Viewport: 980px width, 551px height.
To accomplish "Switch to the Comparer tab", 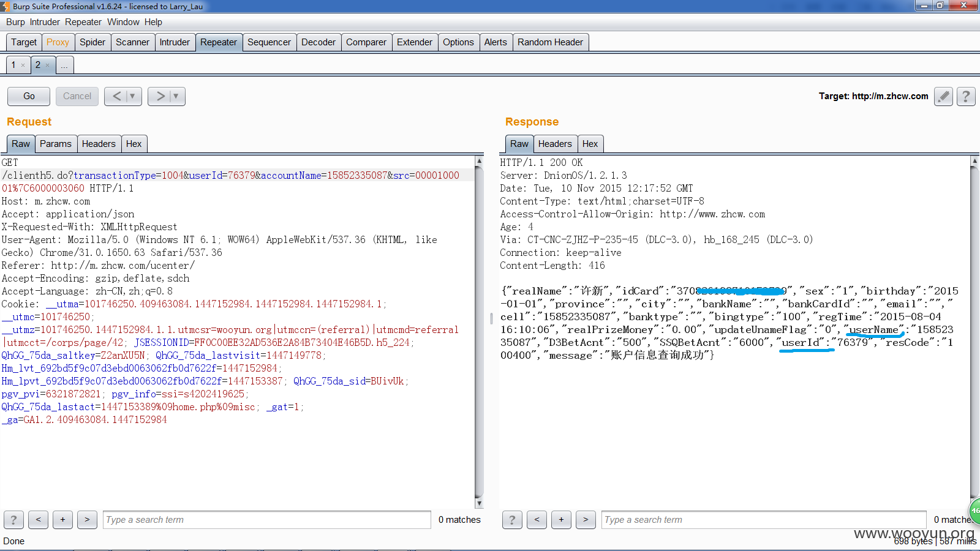I will pyautogui.click(x=366, y=42).
